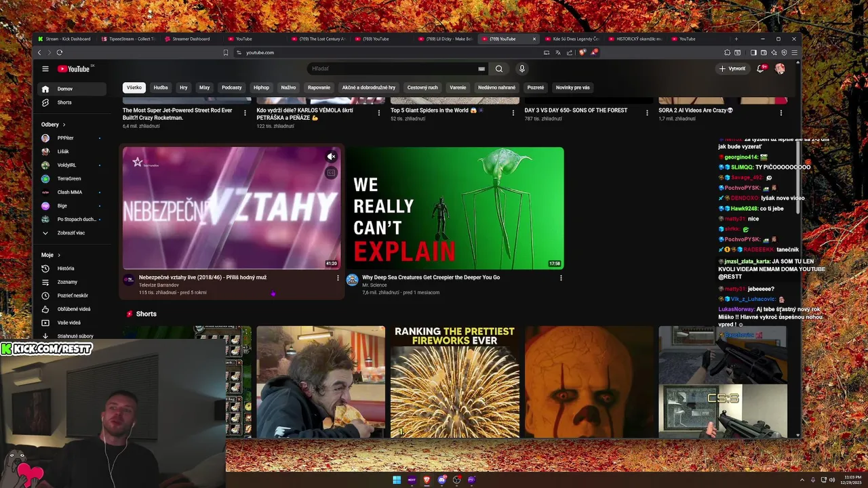Open the Mr. Science channel link
The height and width of the screenshot is (488, 868).
coord(374,285)
